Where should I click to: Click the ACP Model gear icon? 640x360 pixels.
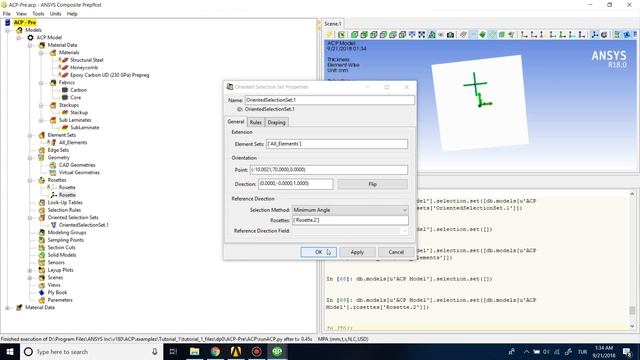30,38
